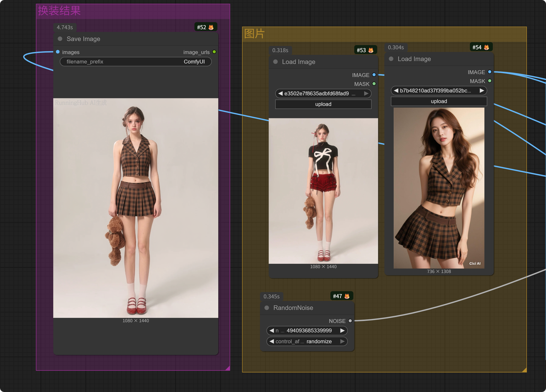546x392 pixels.
Task: Click IMAGE output port of b7b48210 Load Image
Action: (x=490, y=72)
